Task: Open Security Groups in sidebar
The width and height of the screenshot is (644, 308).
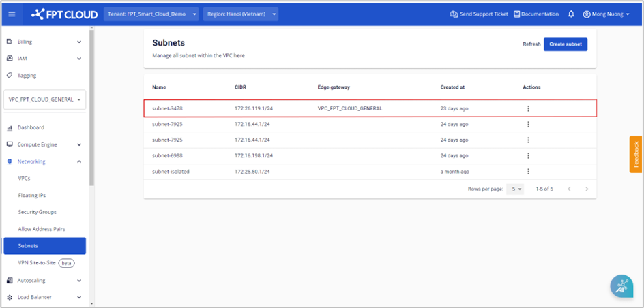Action: [38, 212]
